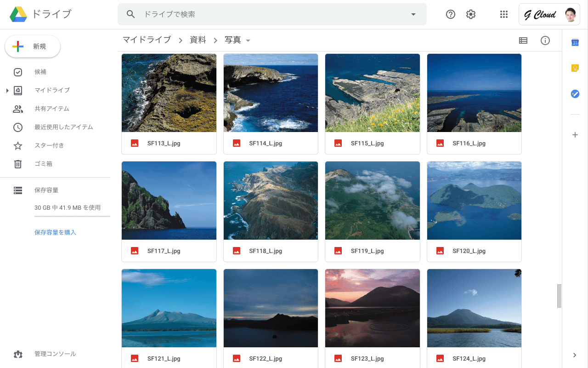Open the Google apps grid icon
Screen dimensions: 588x368
point(504,14)
